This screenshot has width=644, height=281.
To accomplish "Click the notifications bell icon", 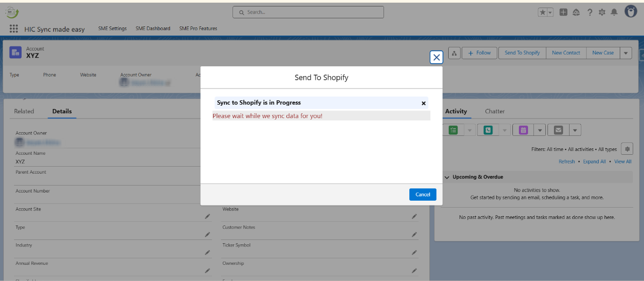I will [x=614, y=12].
